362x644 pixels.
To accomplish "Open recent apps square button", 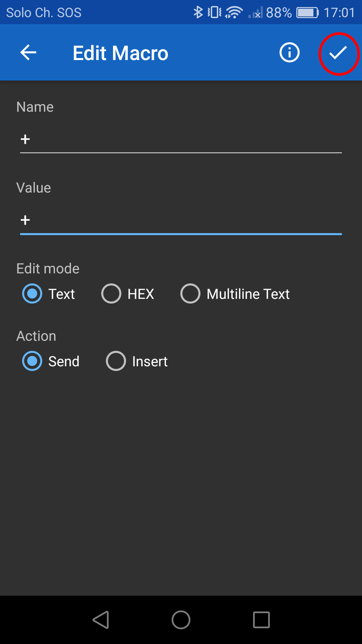I will [x=261, y=620].
